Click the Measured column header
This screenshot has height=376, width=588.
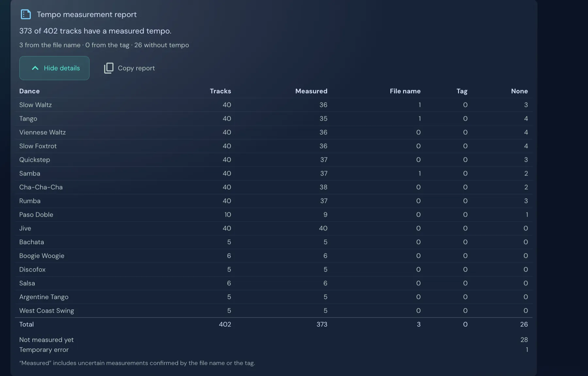(x=311, y=91)
